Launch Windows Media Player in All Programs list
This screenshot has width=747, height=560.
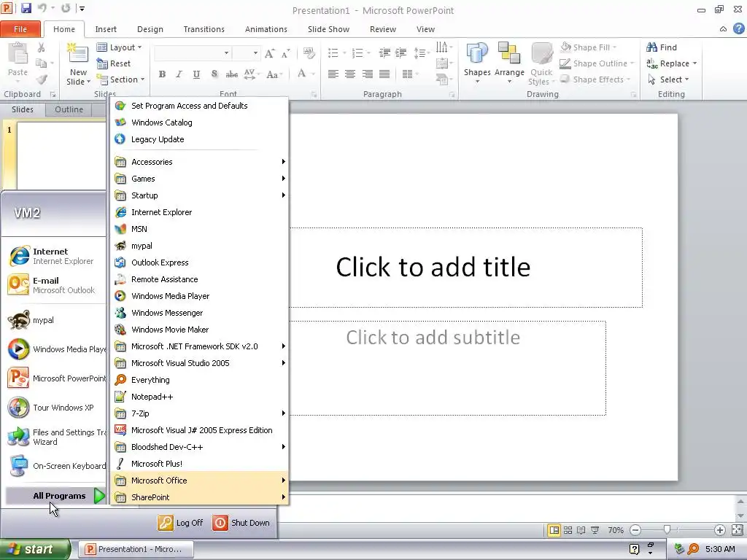(x=198, y=296)
